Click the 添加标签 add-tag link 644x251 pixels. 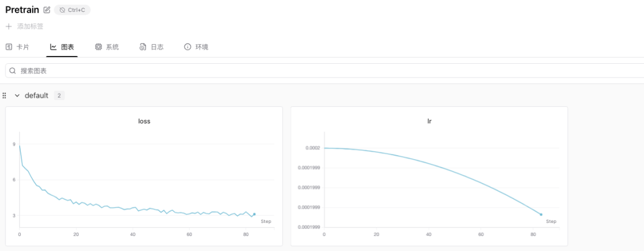point(30,26)
